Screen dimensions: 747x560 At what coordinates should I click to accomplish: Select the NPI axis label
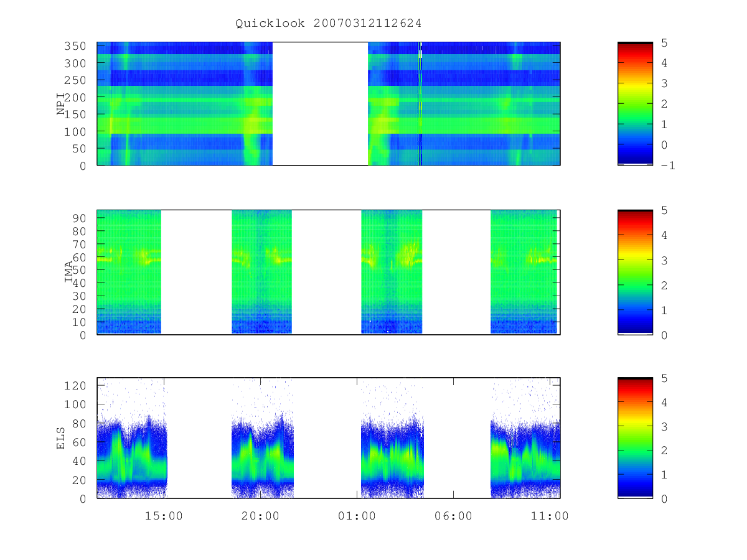[x=61, y=104]
